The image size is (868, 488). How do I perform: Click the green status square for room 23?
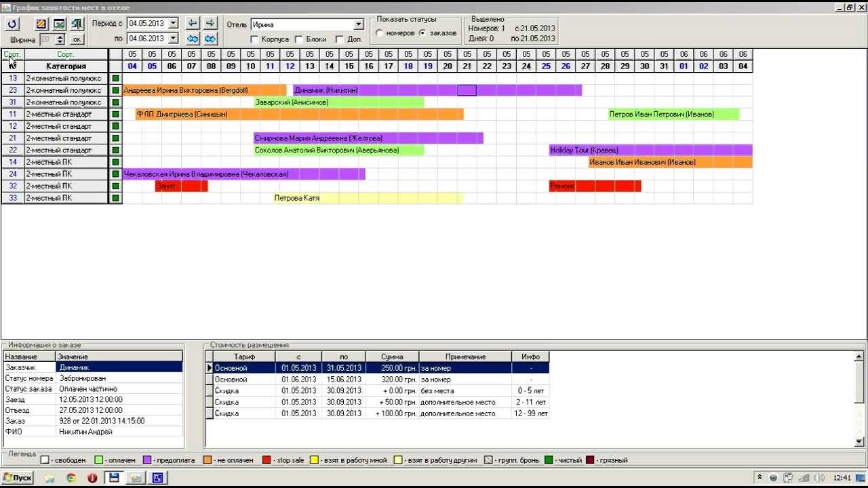[115, 90]
